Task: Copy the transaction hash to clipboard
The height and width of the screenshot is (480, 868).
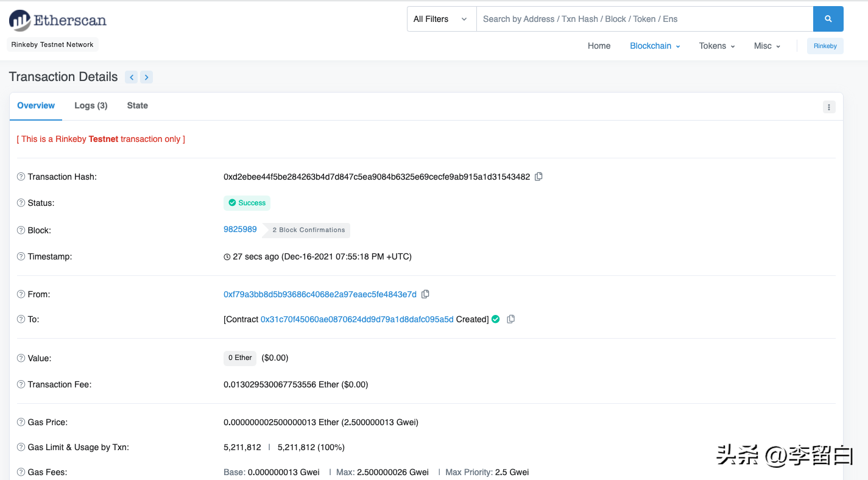Action: (x=538, y=177)
